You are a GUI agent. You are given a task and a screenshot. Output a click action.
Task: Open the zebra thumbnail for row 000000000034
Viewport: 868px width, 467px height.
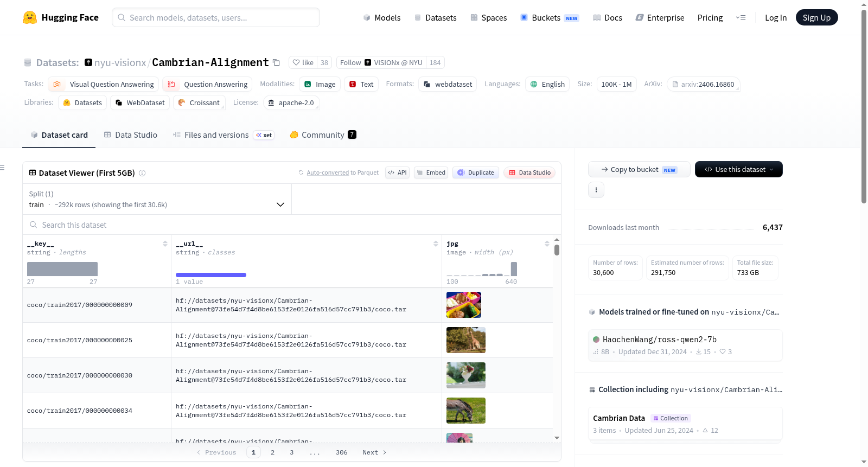click(466, 411)
